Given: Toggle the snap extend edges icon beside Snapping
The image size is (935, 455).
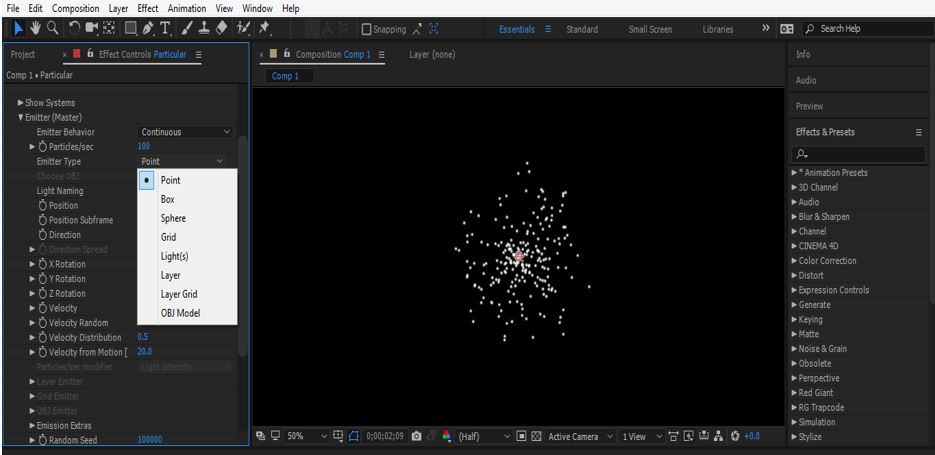Looking at the screenshot, I should point(417,29).
